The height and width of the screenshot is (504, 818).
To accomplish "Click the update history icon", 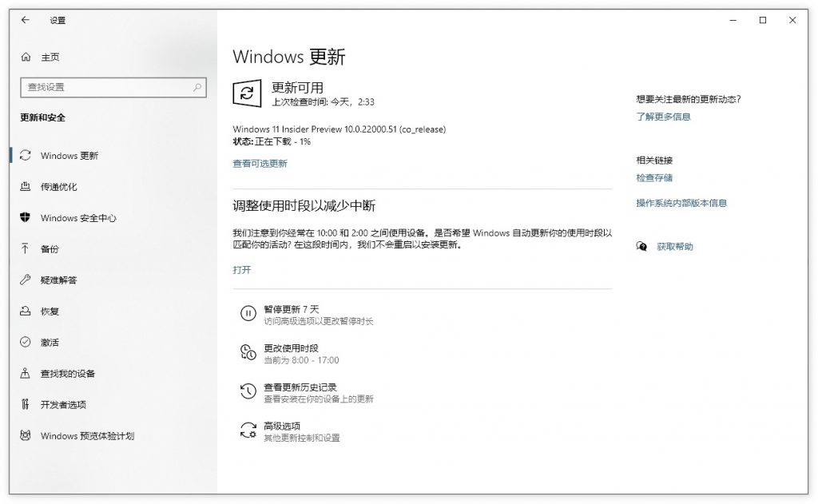I will (248, 392).
